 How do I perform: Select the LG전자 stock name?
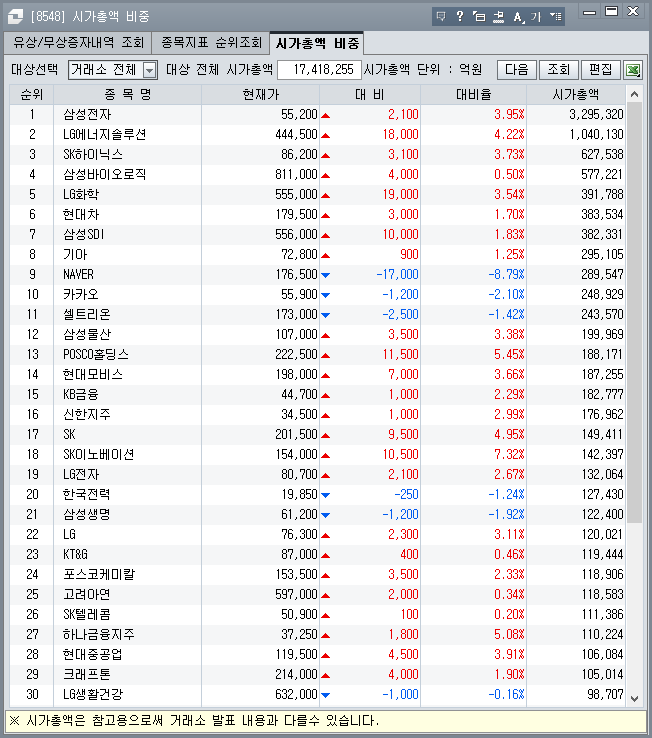tap(81, 474)
